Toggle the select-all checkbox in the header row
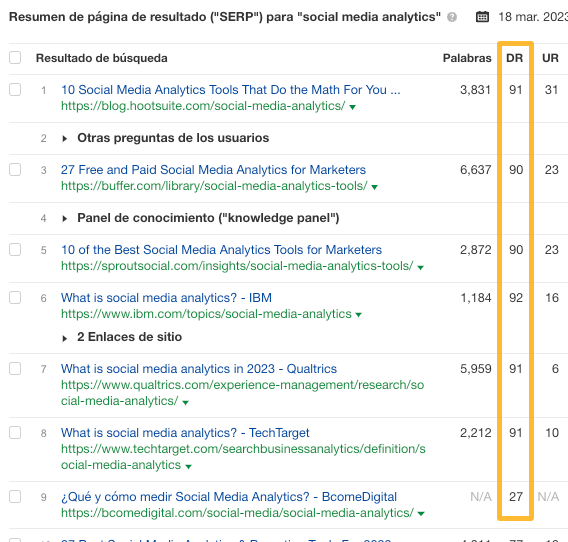Image resolution: width=568 pixels, height=542 pixels. tap(15, 58)
